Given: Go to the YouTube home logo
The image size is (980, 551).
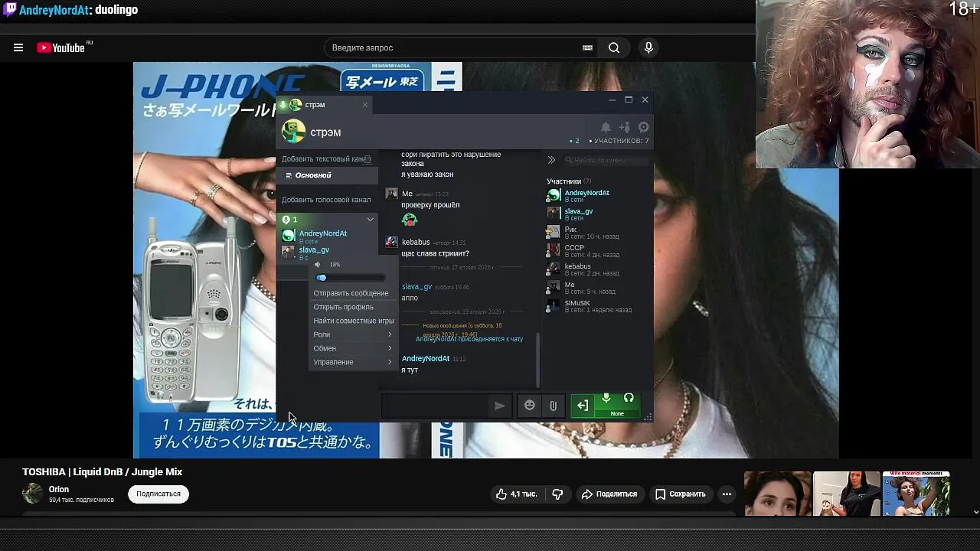Looking at the screenshot, I should coord(60,47).
